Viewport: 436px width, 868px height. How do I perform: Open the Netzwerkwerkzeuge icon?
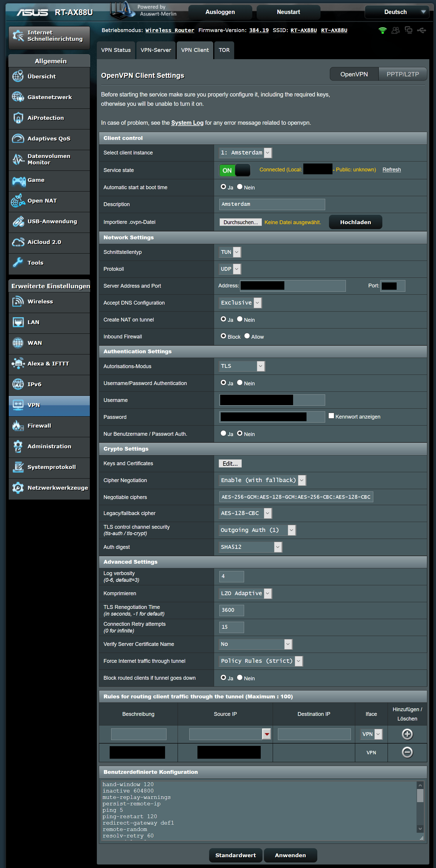point(18,488)
